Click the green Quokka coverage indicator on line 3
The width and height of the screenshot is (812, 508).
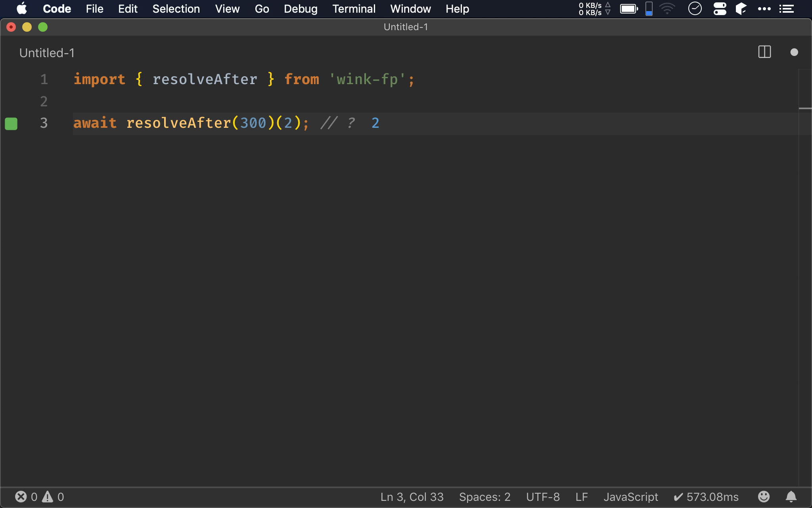point(11,123)
